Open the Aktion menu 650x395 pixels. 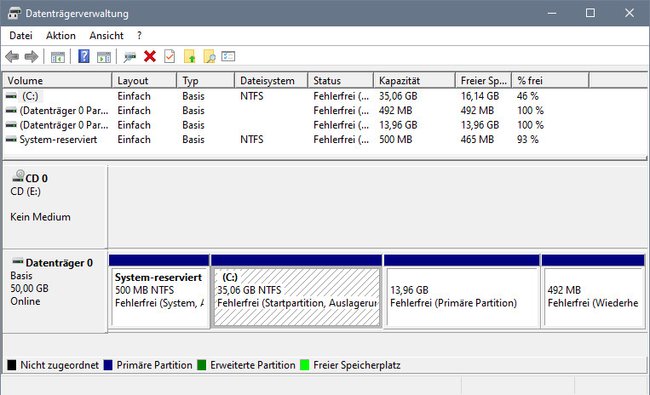[x=61, y=36]
